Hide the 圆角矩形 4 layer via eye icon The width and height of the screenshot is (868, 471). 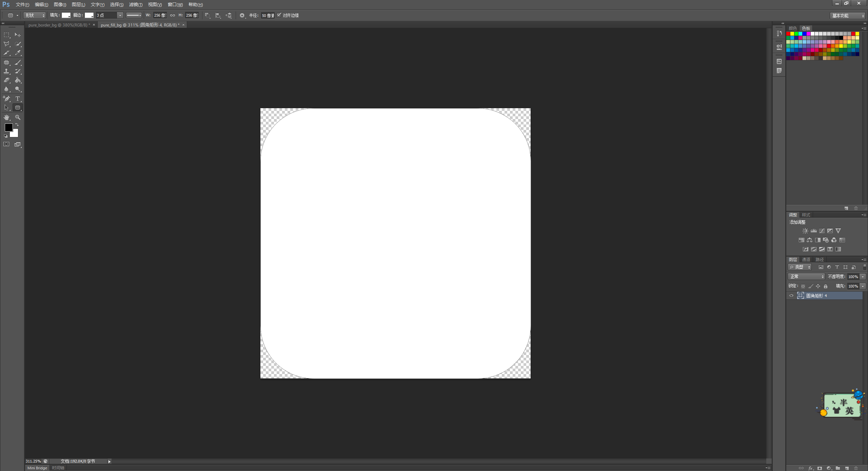pyautogui.click(x=791, y=296)
